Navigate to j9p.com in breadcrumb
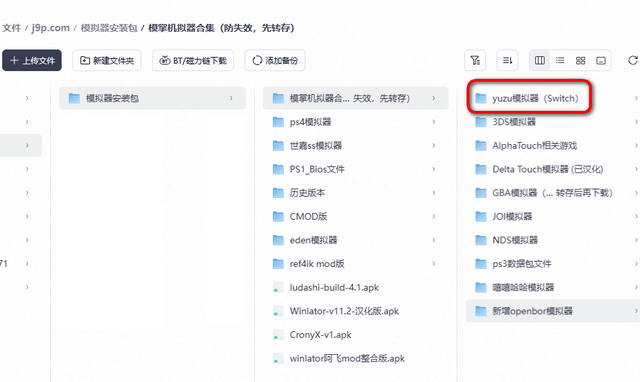This screenshot has width=640, height=382. (x=51, y=28)
